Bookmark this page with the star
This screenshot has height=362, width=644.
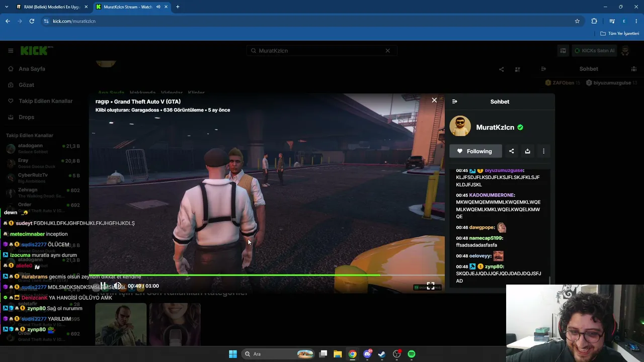point(577,21)
